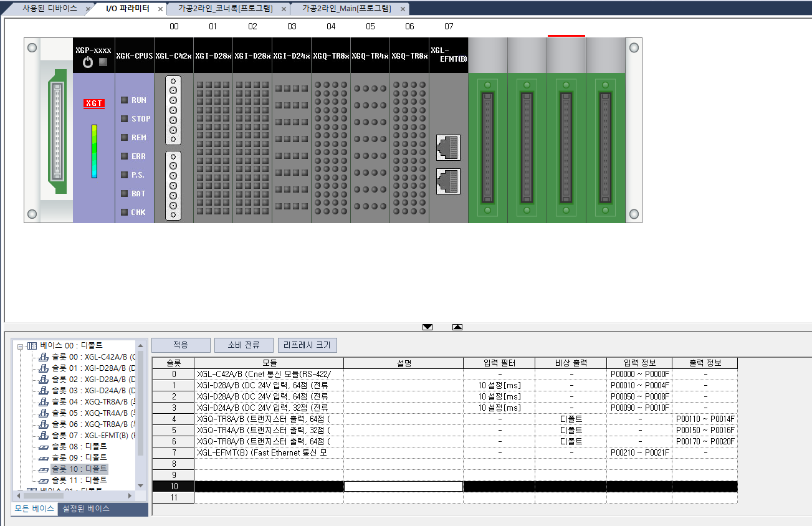Click the module icon beside 슬롯 04 in tree
The width and height of the screenshot is (812, 526).
[x=44, y=401]
